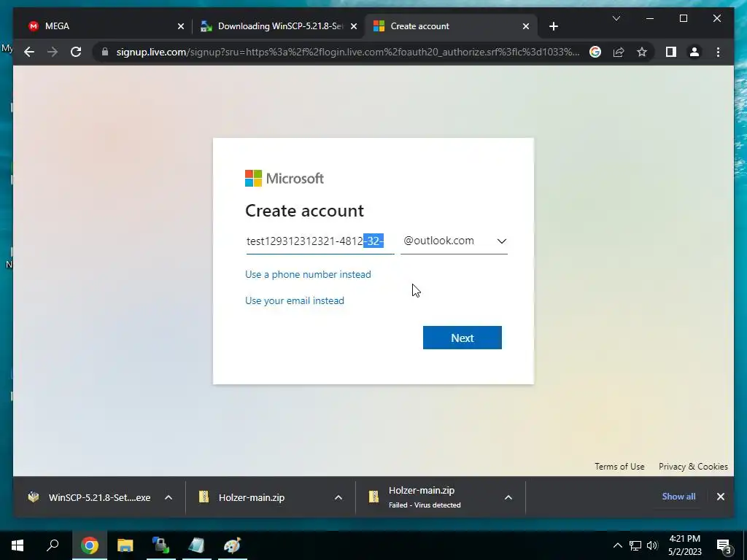Close the MEGA tab
Viewport: 747px width, 560px height.
(x=181, y=26)
